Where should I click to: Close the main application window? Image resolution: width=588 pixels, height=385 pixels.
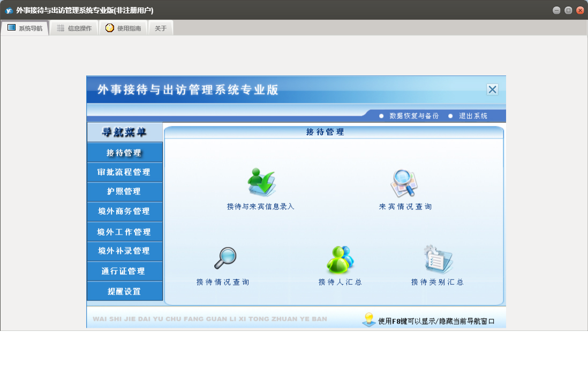click(580, 11)
